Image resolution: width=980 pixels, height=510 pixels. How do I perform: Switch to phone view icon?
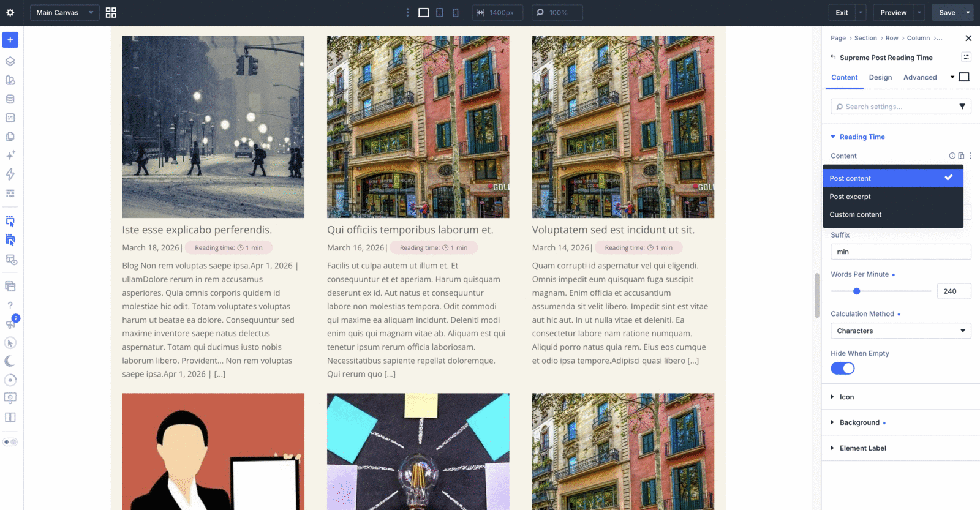click(x=456, y=12)
